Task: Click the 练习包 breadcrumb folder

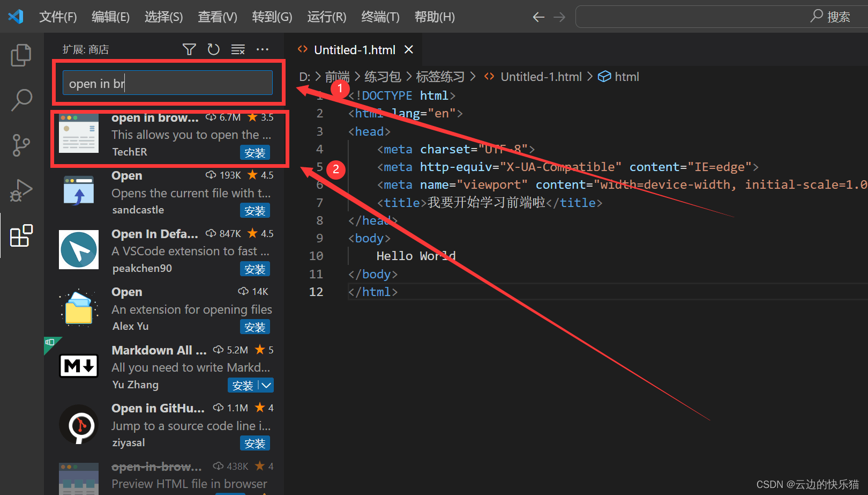Action: 383,77
